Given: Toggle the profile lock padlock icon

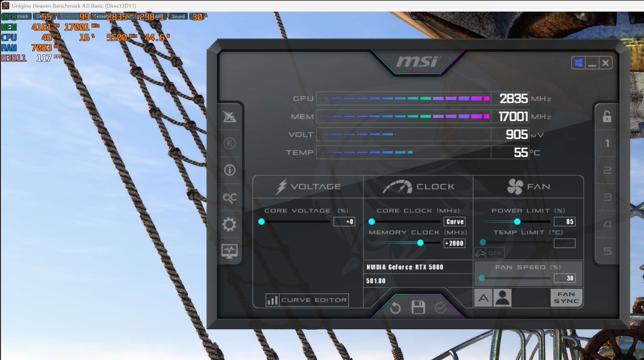Looking at the screenshot, I should 607,116.
